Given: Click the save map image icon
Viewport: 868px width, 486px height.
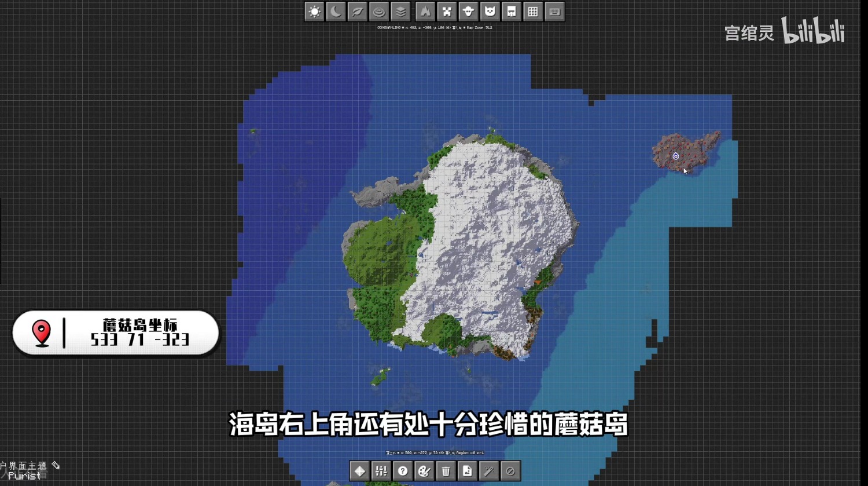Looking at the screenshot, I should (x=467, y=471).
